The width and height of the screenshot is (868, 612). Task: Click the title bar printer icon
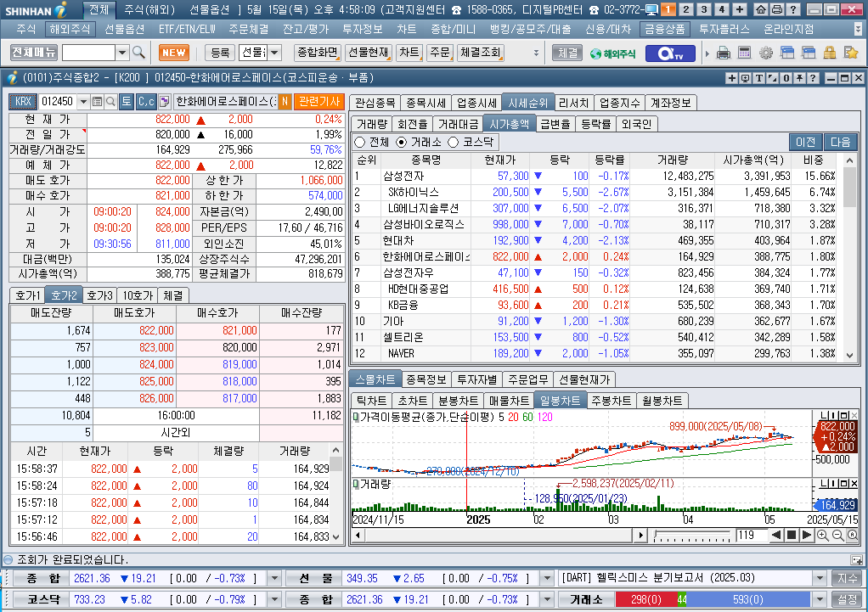[x=776, y=9]
